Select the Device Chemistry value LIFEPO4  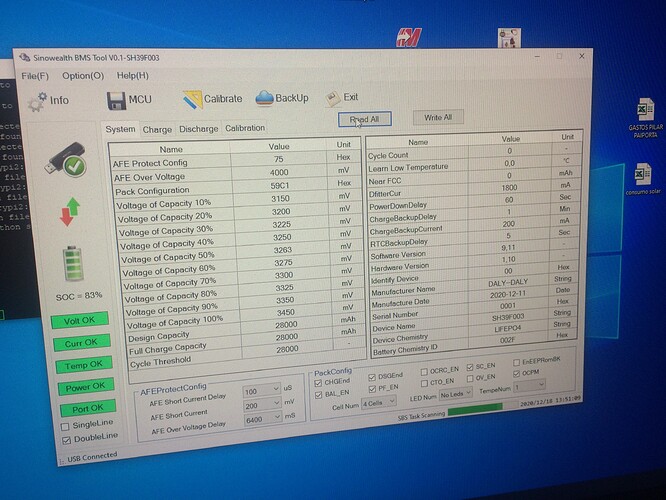tap(508, 329)
